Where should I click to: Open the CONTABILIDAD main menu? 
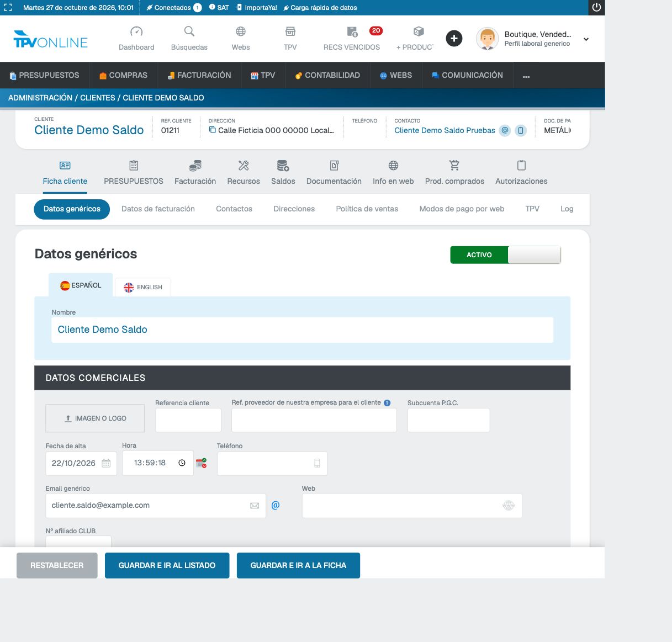click(327, 75)
